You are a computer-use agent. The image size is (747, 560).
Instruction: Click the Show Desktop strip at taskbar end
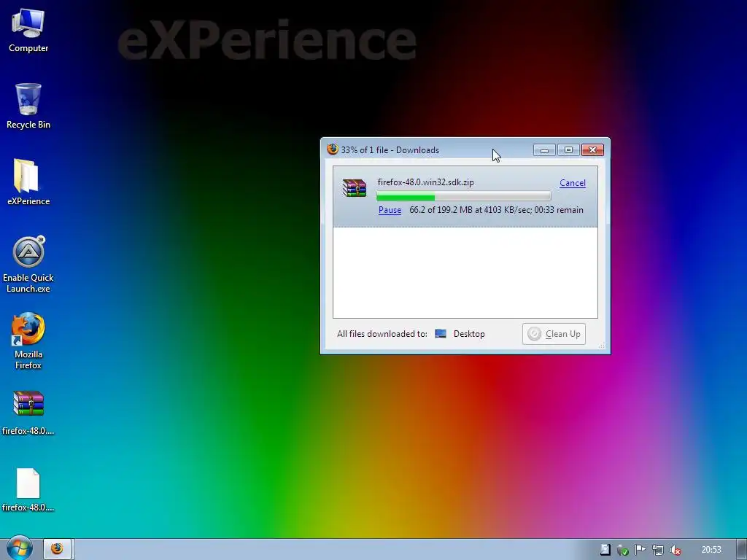pos(742,549)
